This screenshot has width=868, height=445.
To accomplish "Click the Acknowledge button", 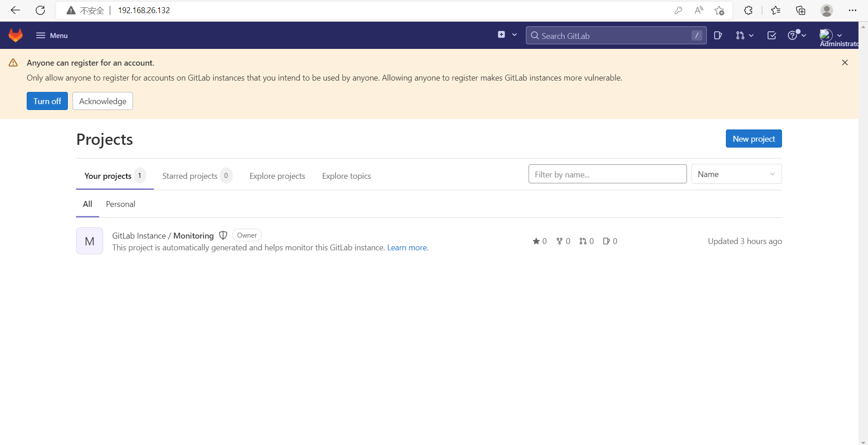I will click(x=103, y=101).
